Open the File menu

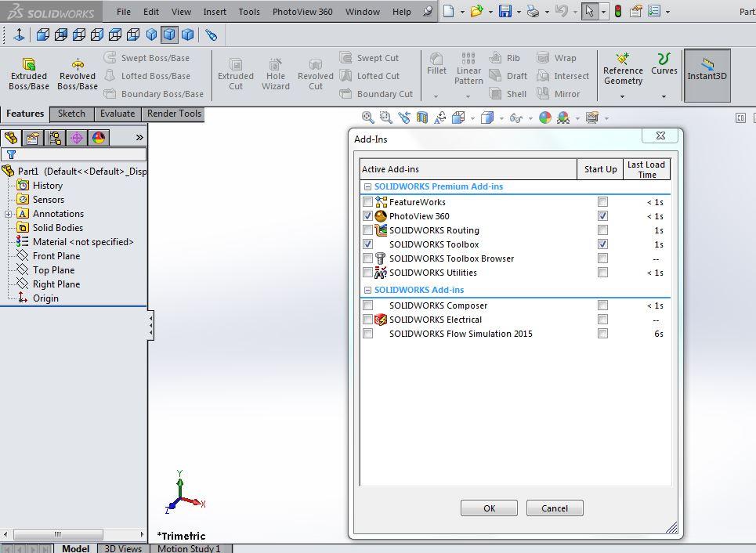pyautogui.click(x=124, y=12)
